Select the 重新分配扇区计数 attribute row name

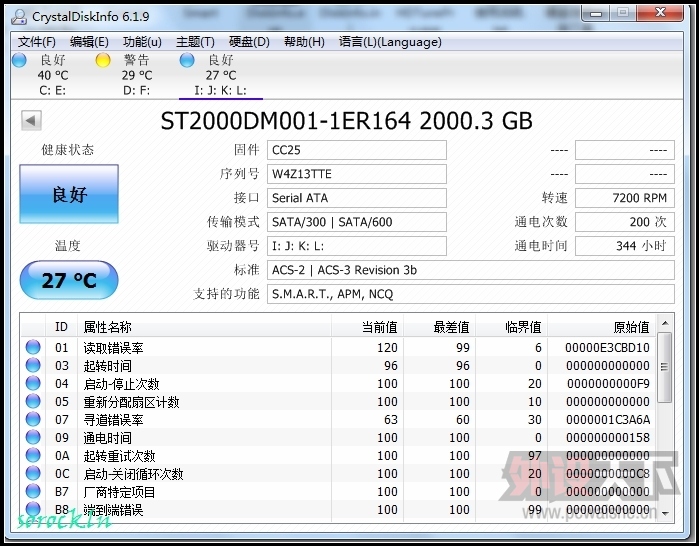132,402
